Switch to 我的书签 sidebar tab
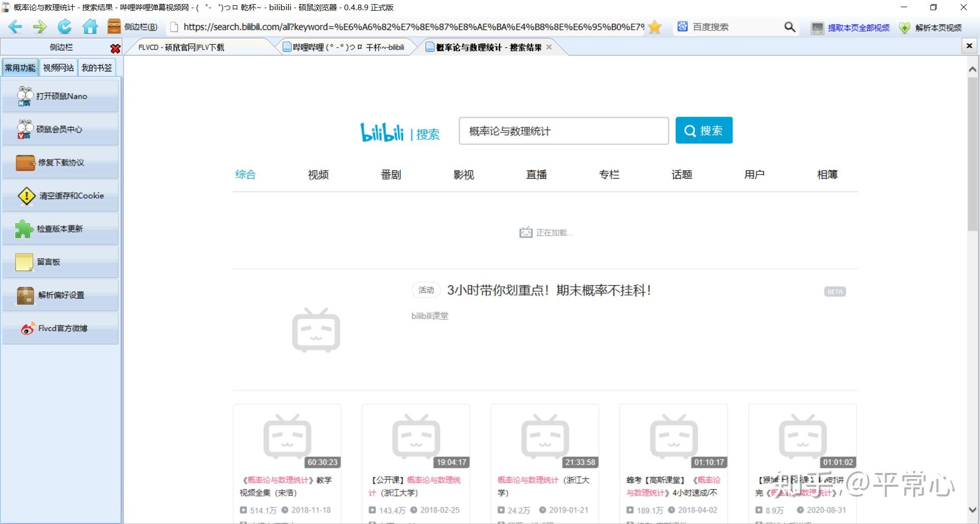Viewport: 980px width, 524px height. click(96, 68)
